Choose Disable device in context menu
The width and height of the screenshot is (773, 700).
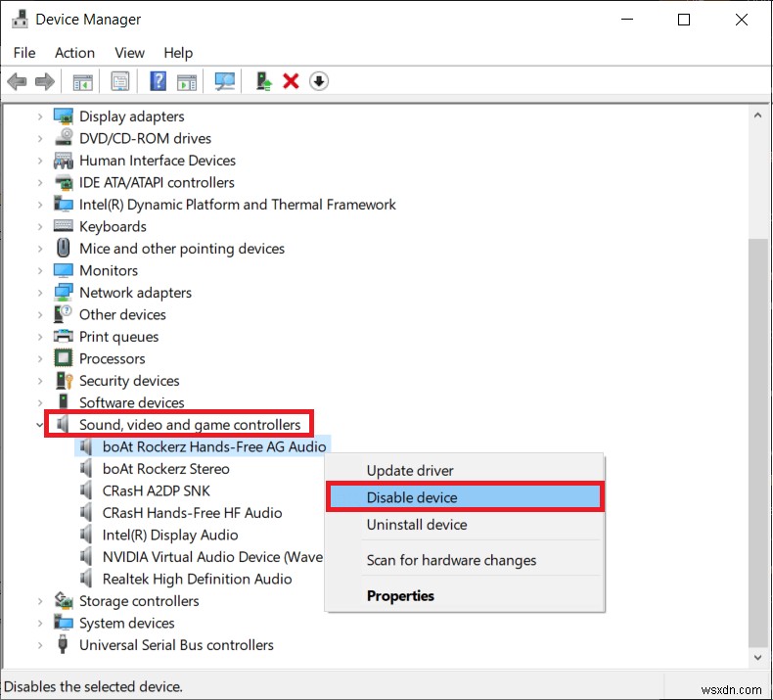[x=465, y=497]
